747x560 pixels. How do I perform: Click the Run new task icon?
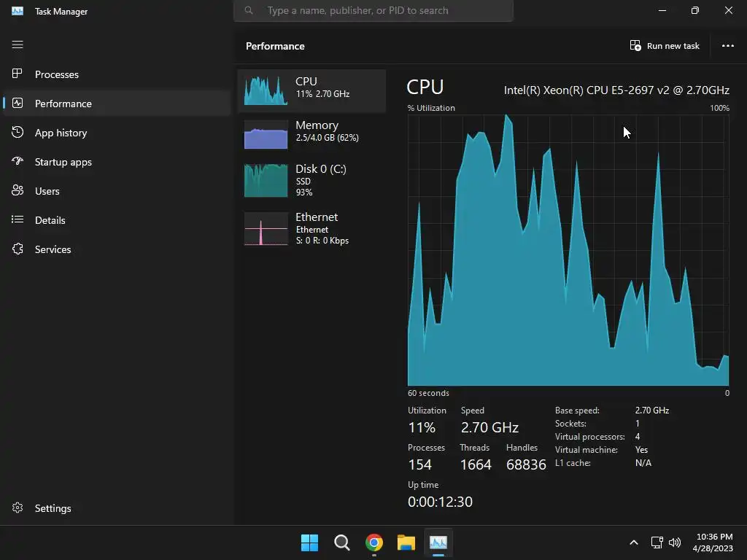tap(635, 46)
